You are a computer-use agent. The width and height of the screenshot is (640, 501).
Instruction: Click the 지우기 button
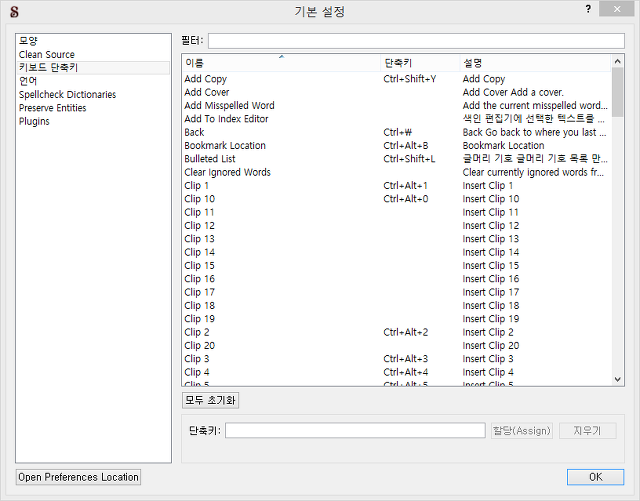click(x=587, y=430)
